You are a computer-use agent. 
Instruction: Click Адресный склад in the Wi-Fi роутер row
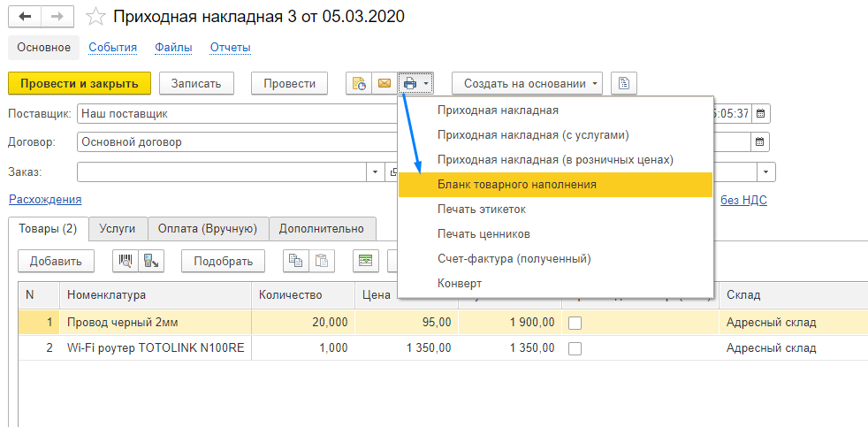point(771,347)
